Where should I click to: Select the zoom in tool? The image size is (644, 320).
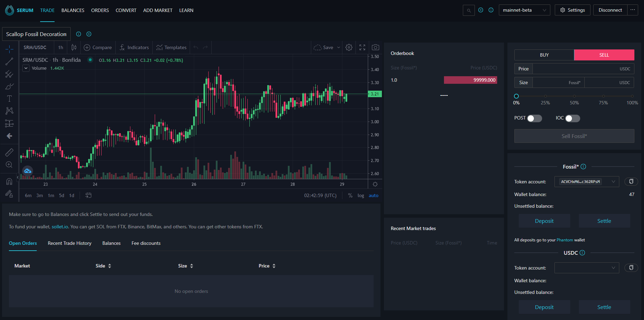tap(9, 164)
